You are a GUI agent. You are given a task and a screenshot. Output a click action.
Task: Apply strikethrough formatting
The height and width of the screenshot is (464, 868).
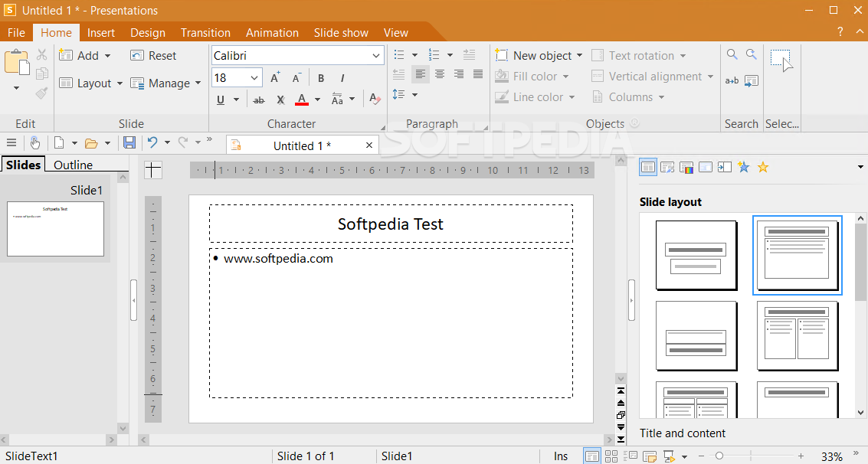258,100
